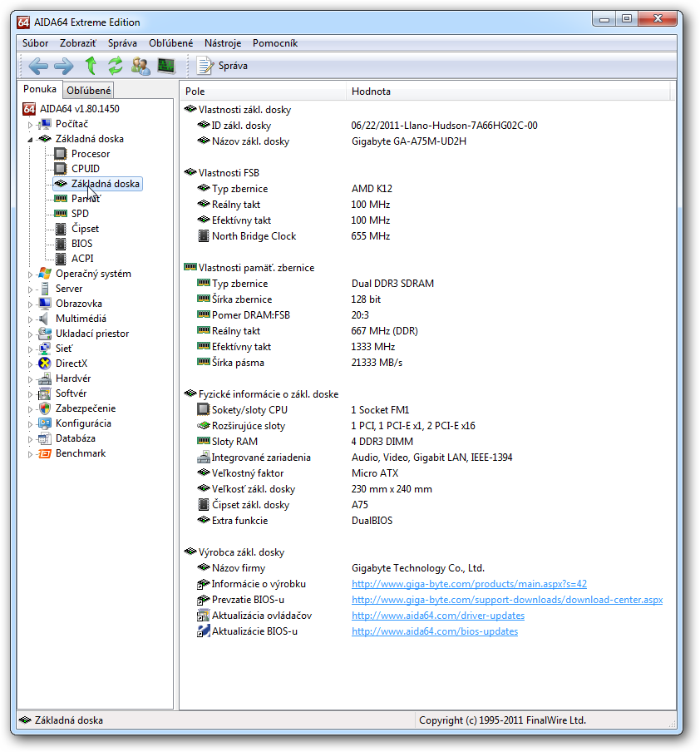Expand the Multimédiá tree node

tap(30, 319)
